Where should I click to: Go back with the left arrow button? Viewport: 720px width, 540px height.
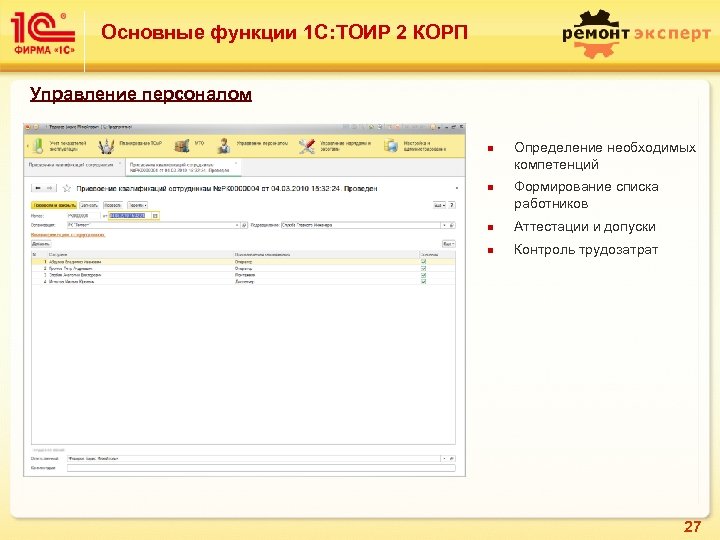point(38,188)
